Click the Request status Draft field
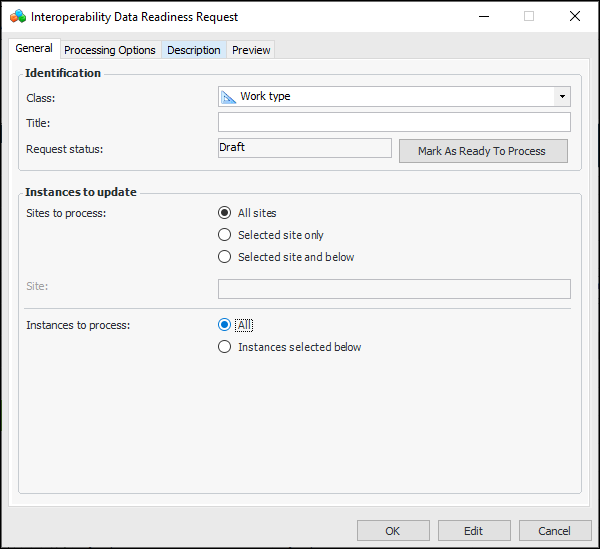The width and height of the screenshot is (600, 549). (x=304, y=148)
